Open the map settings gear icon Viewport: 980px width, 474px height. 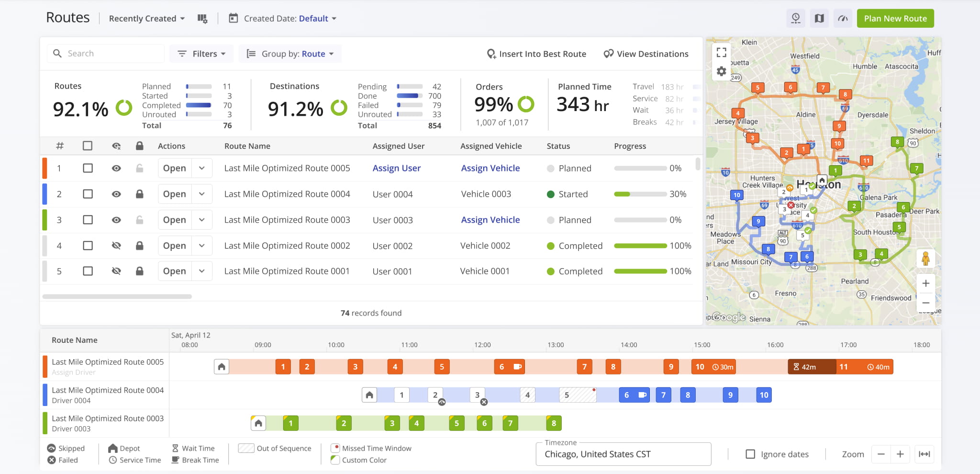click(722, 71)
